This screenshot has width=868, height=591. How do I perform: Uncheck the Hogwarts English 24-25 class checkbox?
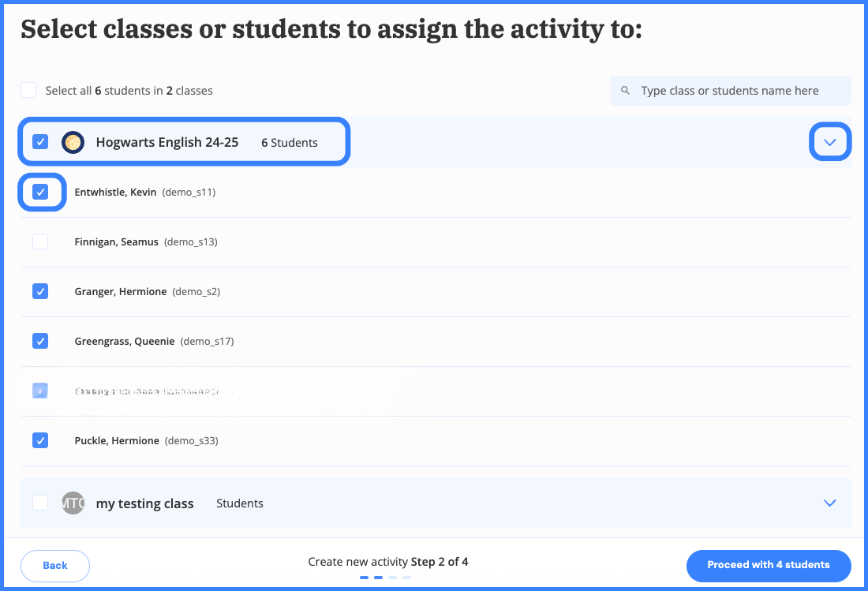point(40,142)
